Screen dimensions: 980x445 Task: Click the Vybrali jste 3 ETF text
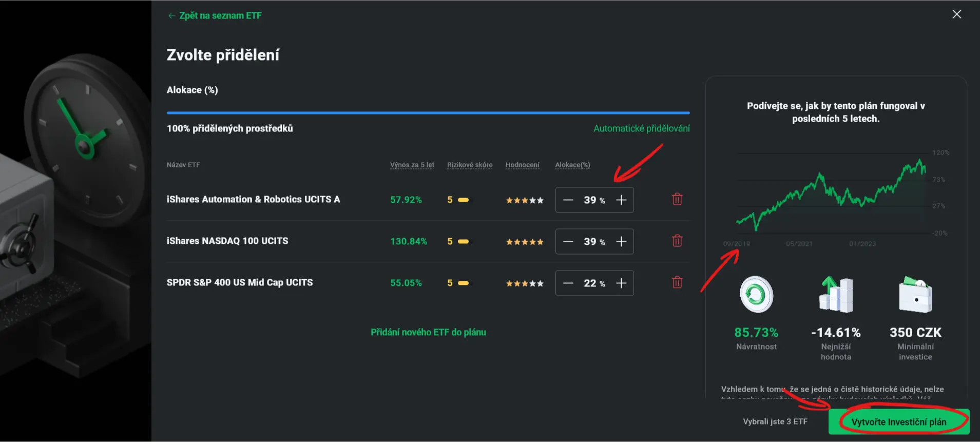(x=775, y=421)
